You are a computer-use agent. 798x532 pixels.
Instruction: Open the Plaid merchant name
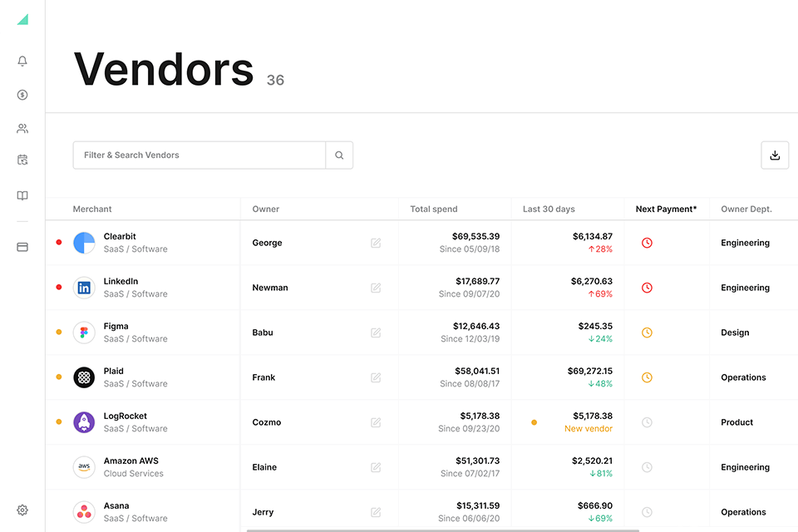(x=114, y=371)
